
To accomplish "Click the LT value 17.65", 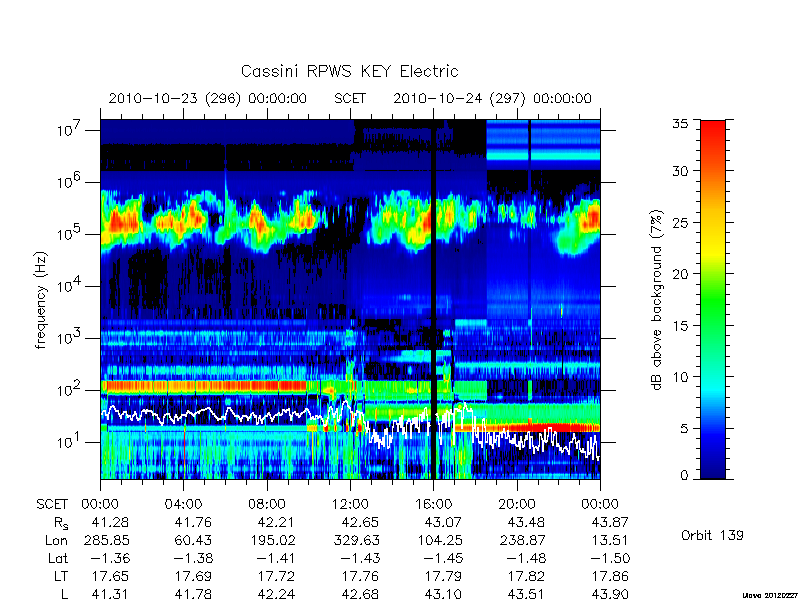I will (x=110, y=577).
